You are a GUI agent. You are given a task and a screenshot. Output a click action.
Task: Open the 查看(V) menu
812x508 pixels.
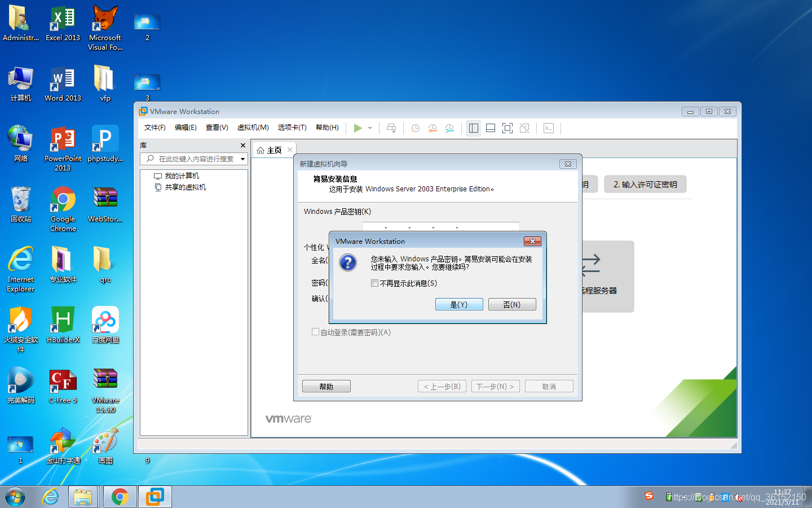click(x=217, y=128)
